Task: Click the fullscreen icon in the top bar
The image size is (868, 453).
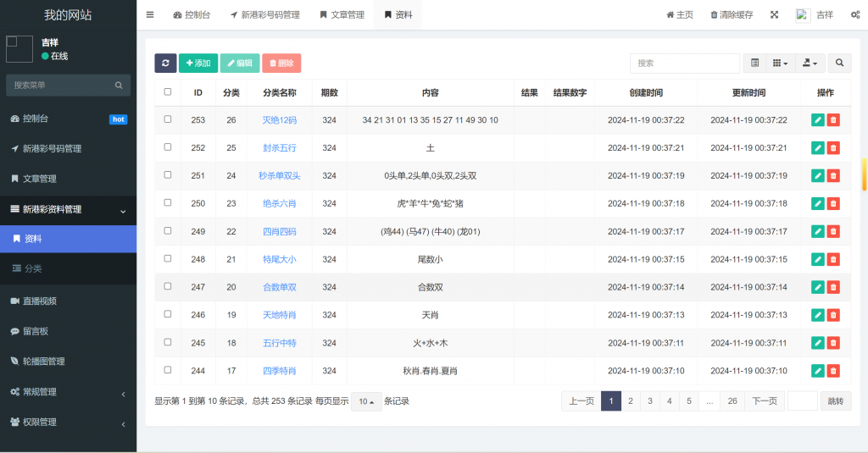Action: click(774, 14)
